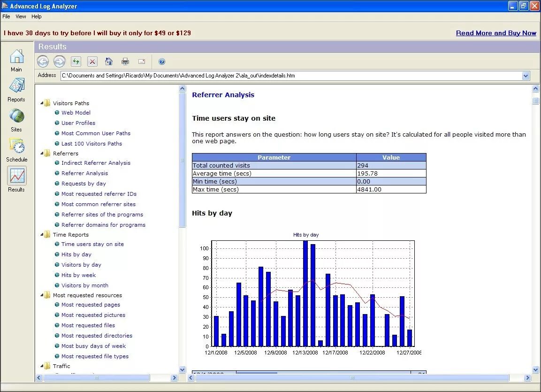Click tree panel scroll down arrow
The height and width of the screenshot is (392, 541).
point(183,369)
